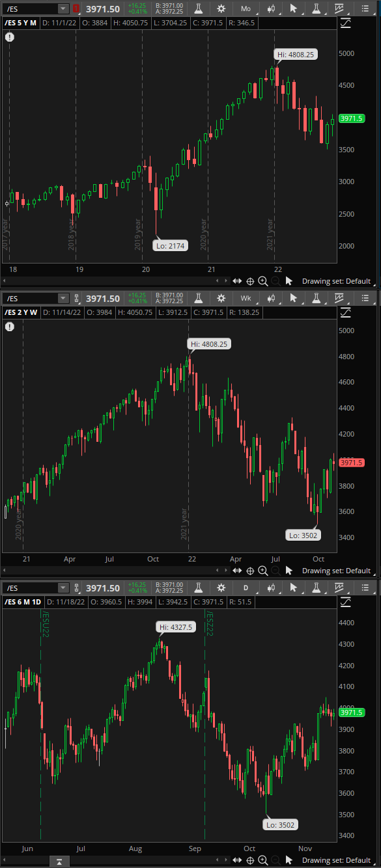Click the 3971.5 price tag on daily axis

(x=352, y=712)
